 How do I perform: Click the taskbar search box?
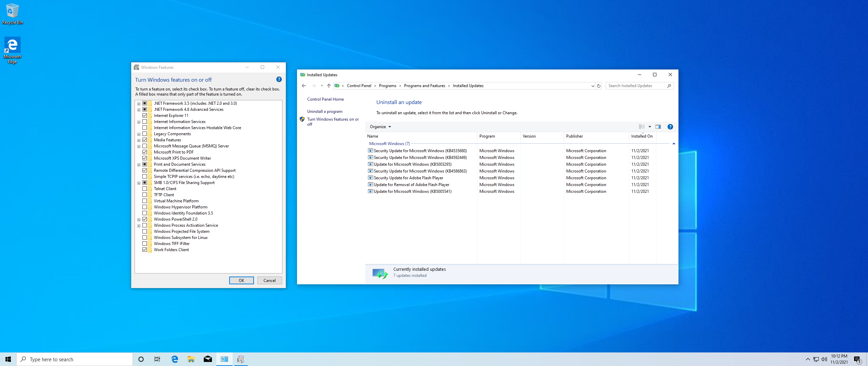click(75, 359)
